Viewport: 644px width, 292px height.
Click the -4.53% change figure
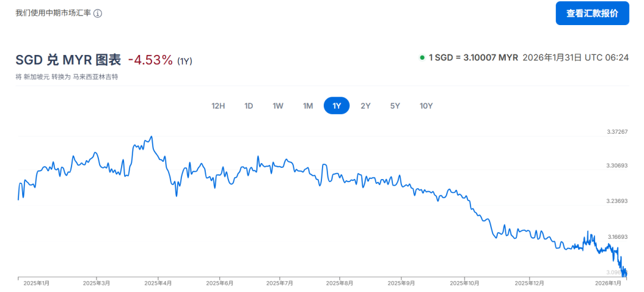150,60
